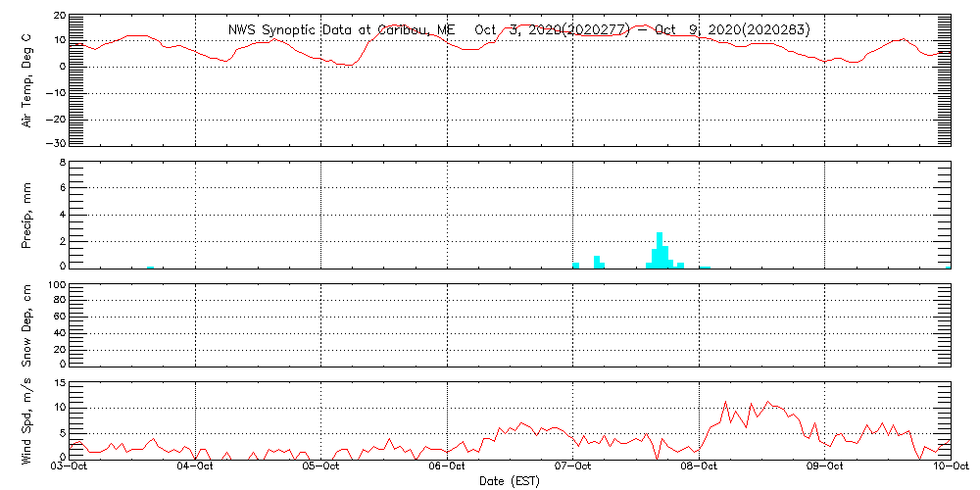Click the 'Date (EST)' x-axis title
980x490 pixels.
pos(510,481)
